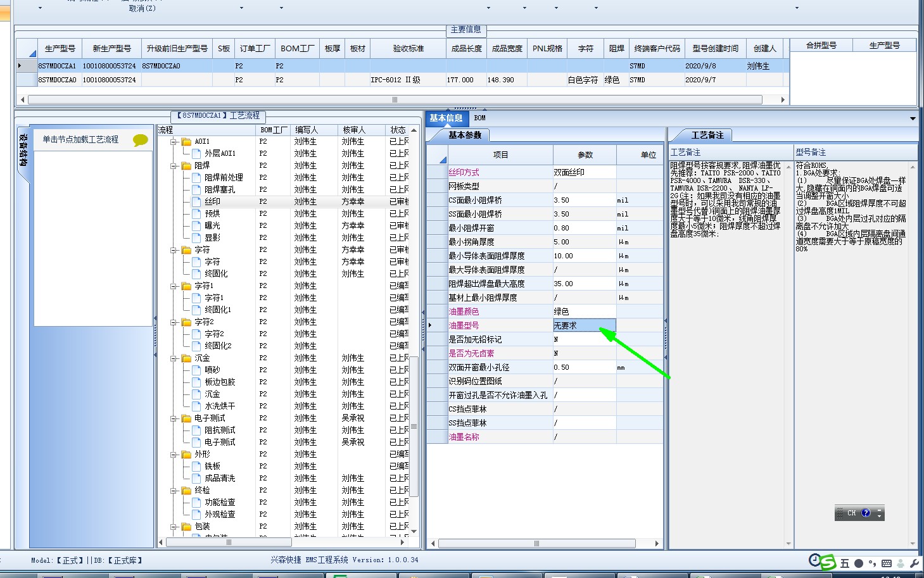
Task: Click the punctuation mode icon on IME bar
Action: (x=872, y=563)
